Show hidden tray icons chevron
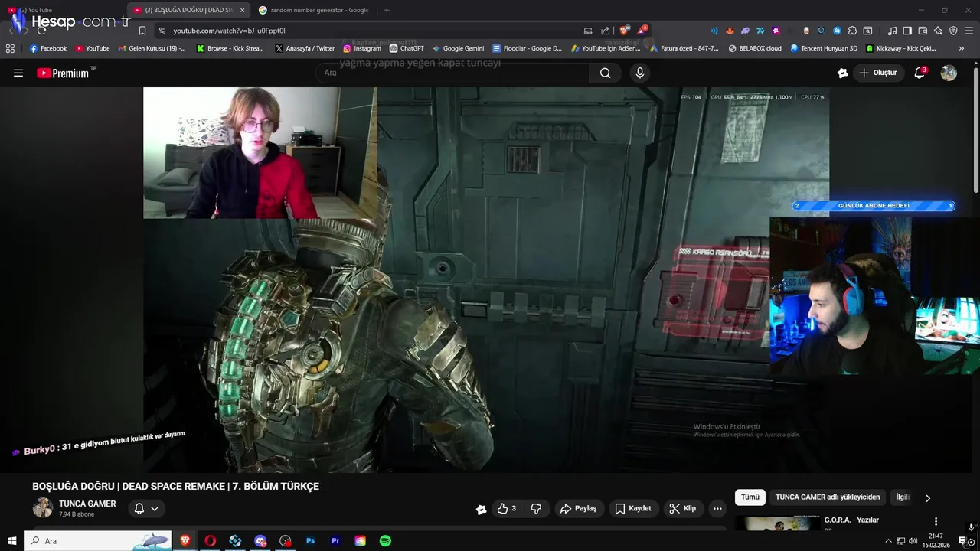The image size is (980, 551). click(888, 541)
